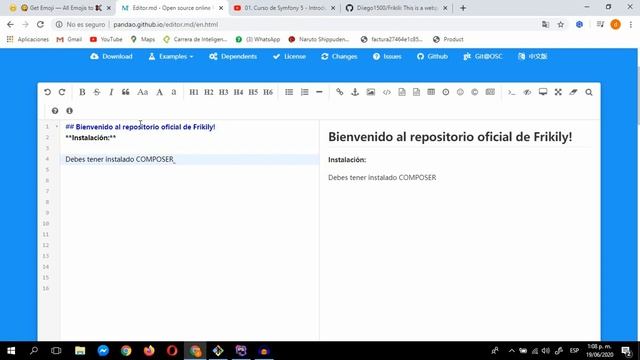Insert a page break
The width and height of the screenshot is (640, 360).
(490, 92)
